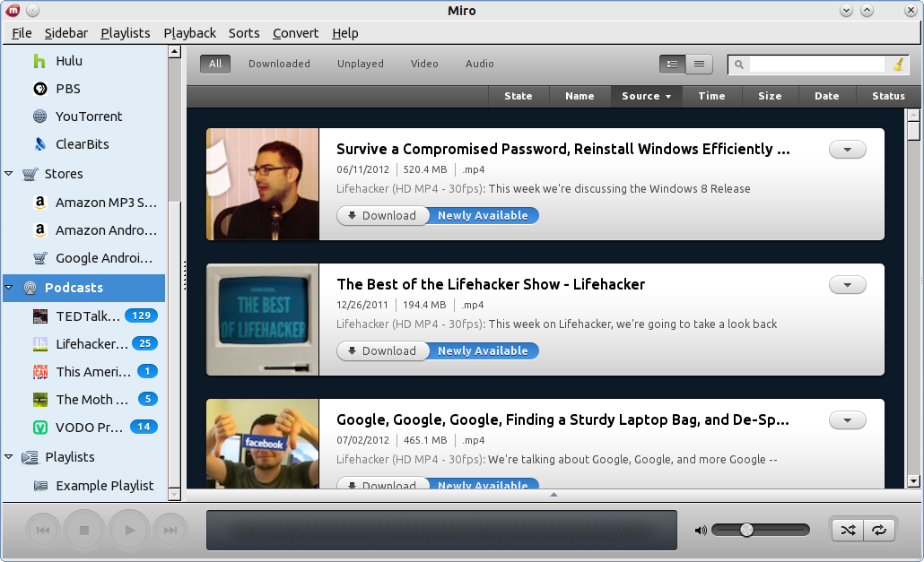Click the search input field
This screenshot has width=924, height=562.
click(x=816, y=65)
